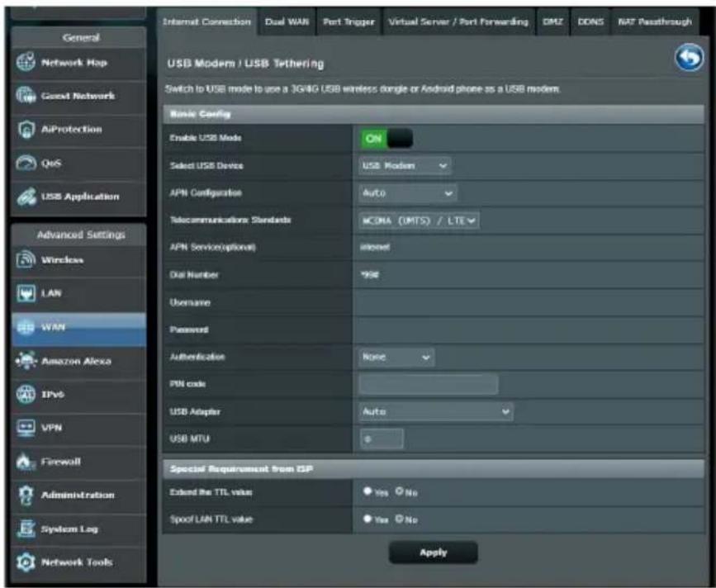The image size is (716, 588).
Task: Open Select USB Device dropdown
Action: point(405,166)
